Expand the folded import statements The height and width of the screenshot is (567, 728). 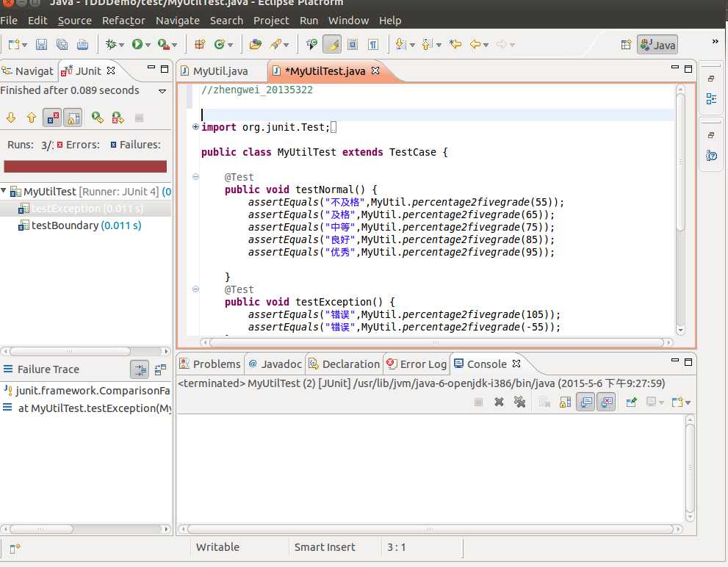tap(195, 127)
